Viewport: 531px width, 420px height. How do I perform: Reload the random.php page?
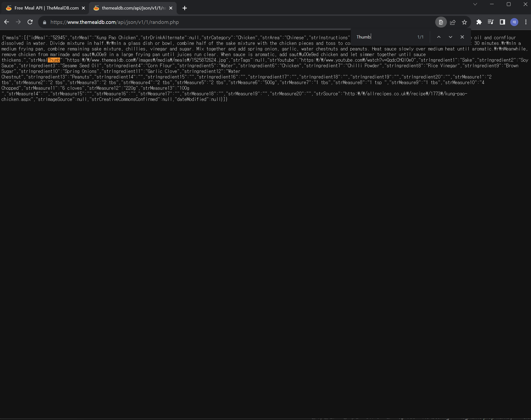click(30, 22)
